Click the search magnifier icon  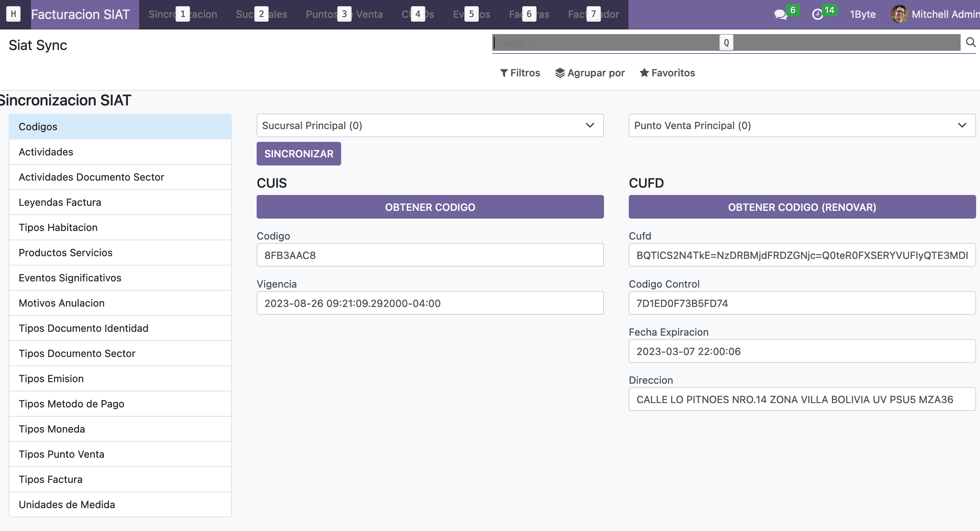[970, 42]
